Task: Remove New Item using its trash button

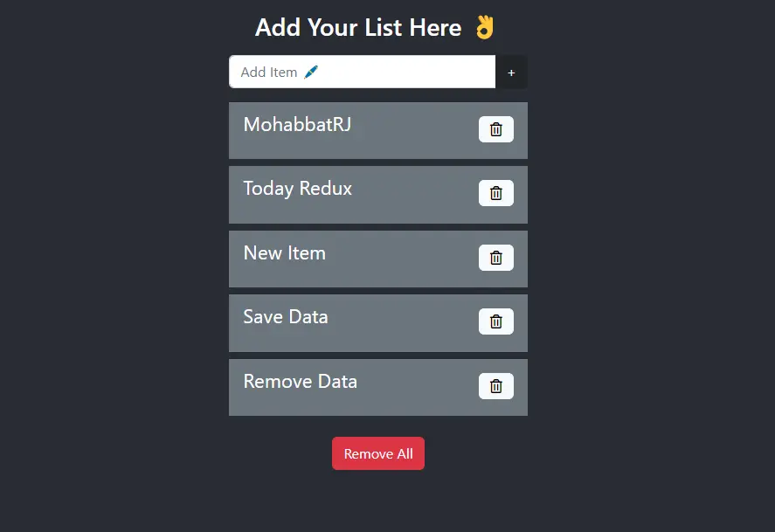Action: pos(495,258)
